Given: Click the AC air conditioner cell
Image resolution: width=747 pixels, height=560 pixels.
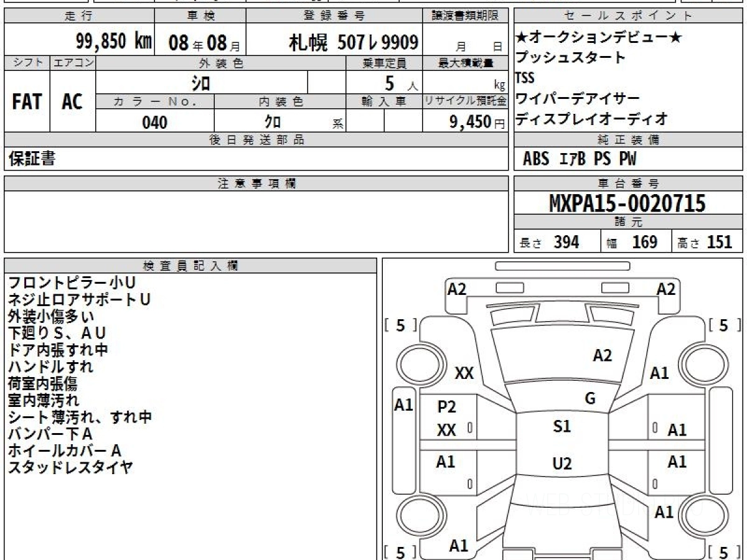Looking at the screenshot, I should click(72, 102).
